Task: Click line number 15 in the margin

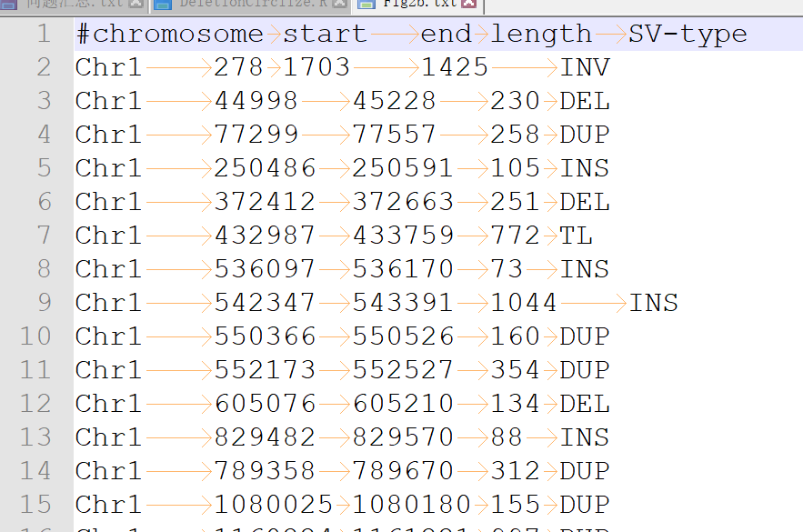Action: [x=35, y=505]
